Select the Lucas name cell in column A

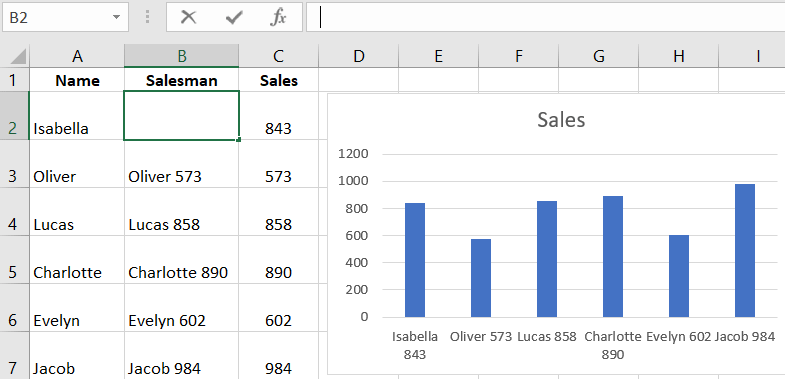tap(77, 212)
